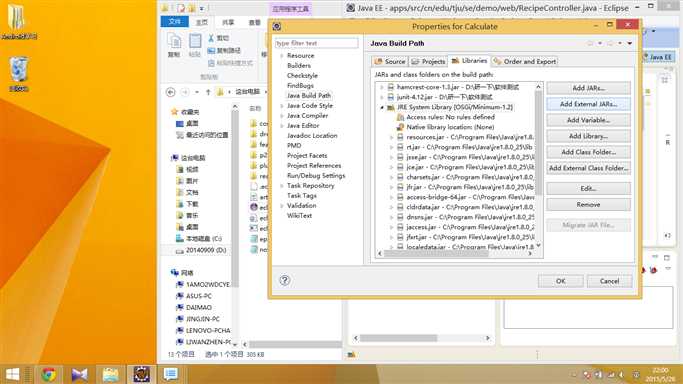The width and height of the screenshot is (683, 384).
Task: Dismiss dialog with Cancel button
Action: pos(609,281)
